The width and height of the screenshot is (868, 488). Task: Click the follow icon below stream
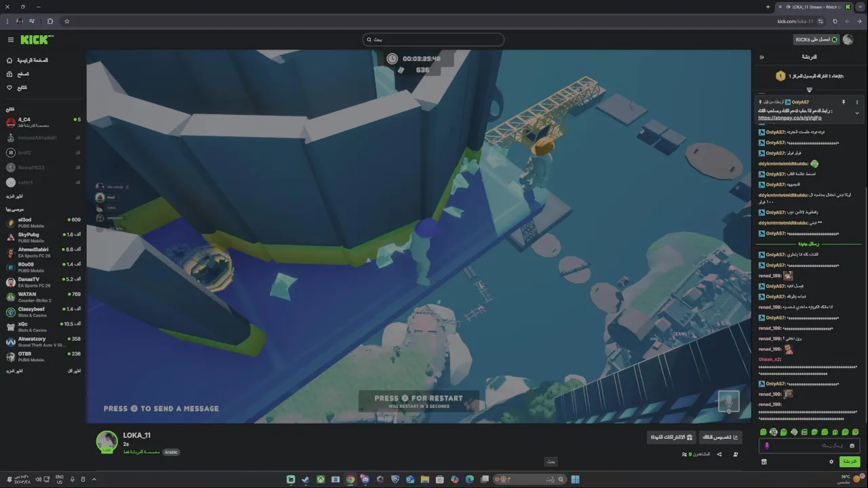pyautogui.click(x=736, y=454)
